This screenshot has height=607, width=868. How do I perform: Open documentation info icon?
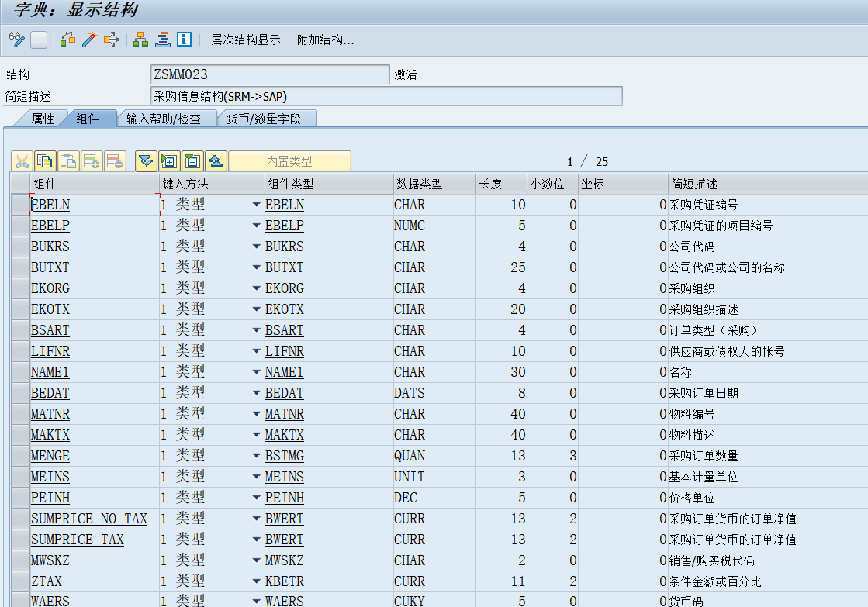click(x=185, y=40)
